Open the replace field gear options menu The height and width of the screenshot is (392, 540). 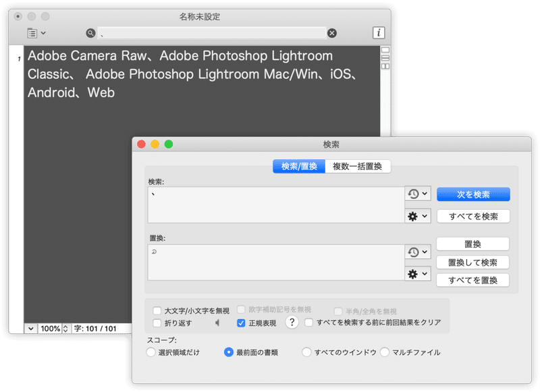(x=418, y=274)
